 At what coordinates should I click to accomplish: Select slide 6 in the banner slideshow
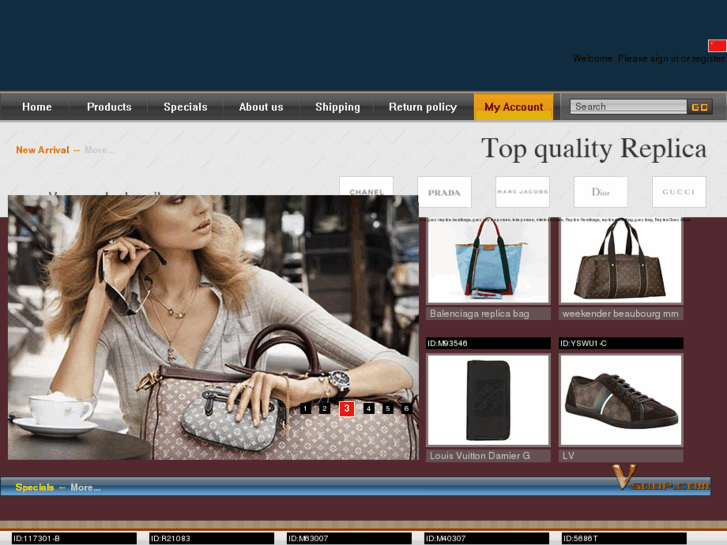coord(407,409)
